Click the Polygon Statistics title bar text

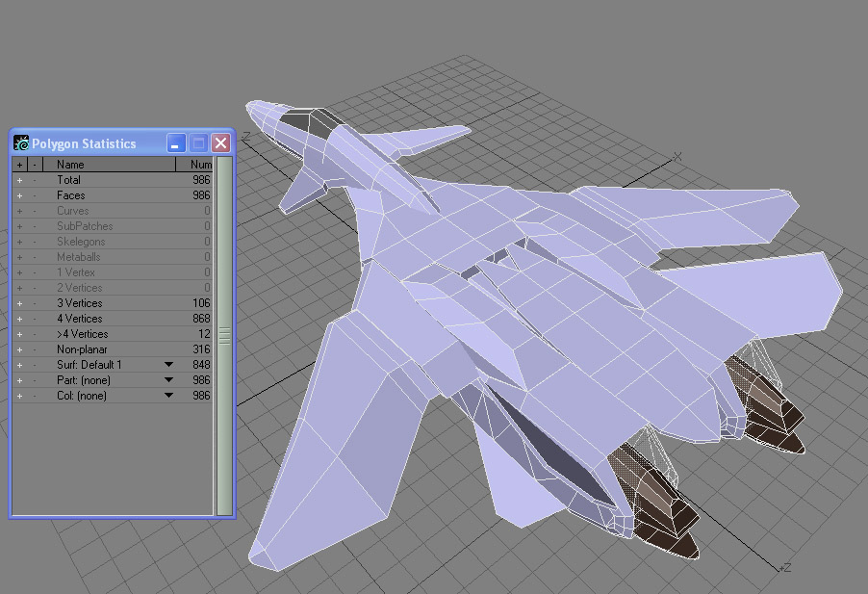pyautogui.click(x=84, y=144)
